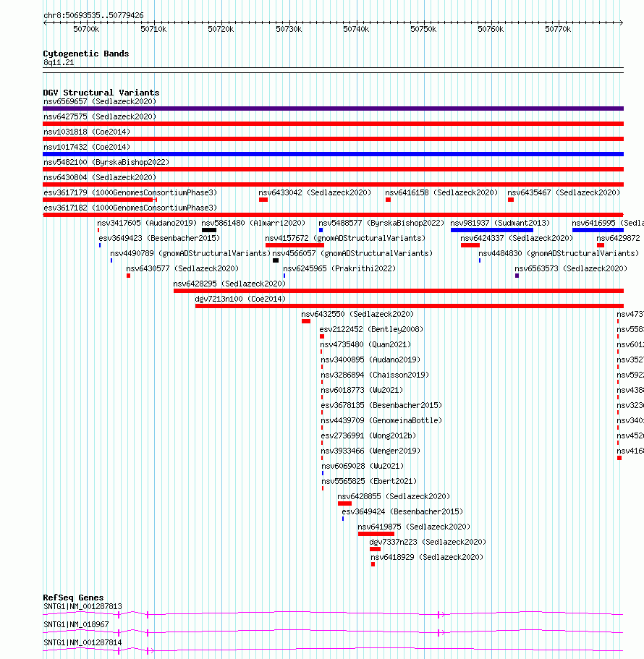Select nsv6245965 (Prakrithi2022) label

(339, 268)
